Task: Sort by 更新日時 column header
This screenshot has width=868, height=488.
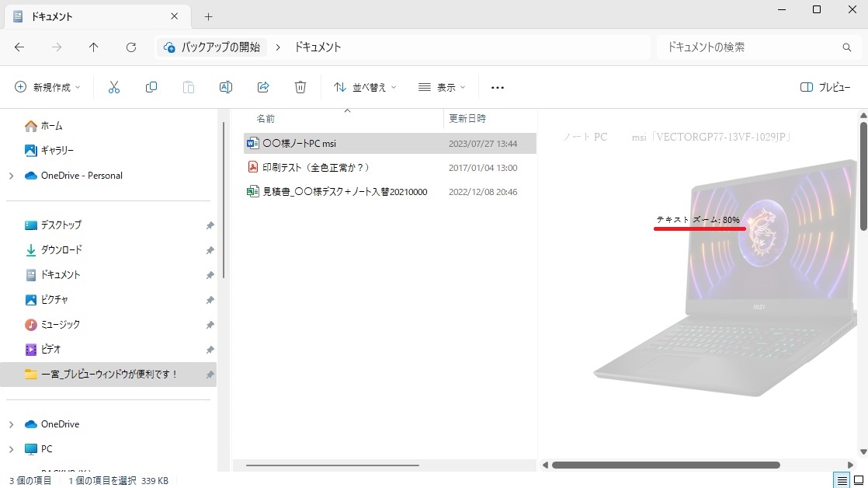Action: pyautogui.click(x=467, y=119)
